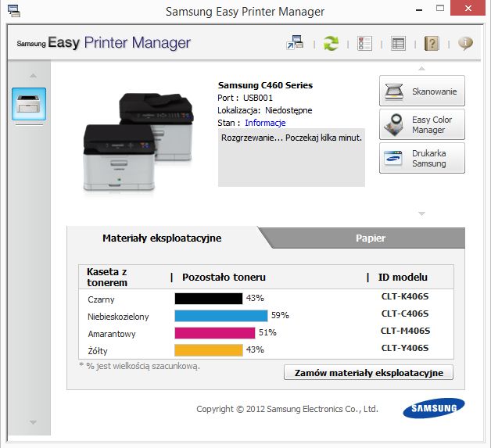Click the 59% toner value
The width and height of the screenshot is (491, 448).
click(280, 315)
